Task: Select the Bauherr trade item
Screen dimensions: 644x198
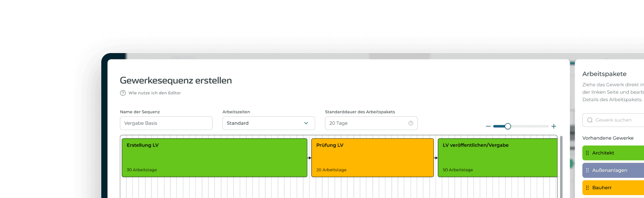Action: click(x=613, y=187)
